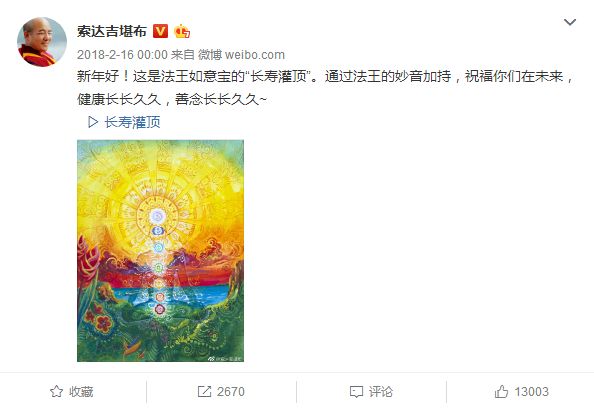Open 索达吉堪布 profile name link
The height and width of the screenshot is (409, 594).
click(x=112, y=31)
